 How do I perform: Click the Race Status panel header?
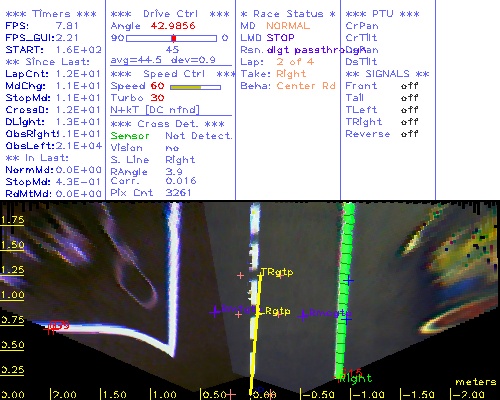pyautogui.click(x=288, y=14)
